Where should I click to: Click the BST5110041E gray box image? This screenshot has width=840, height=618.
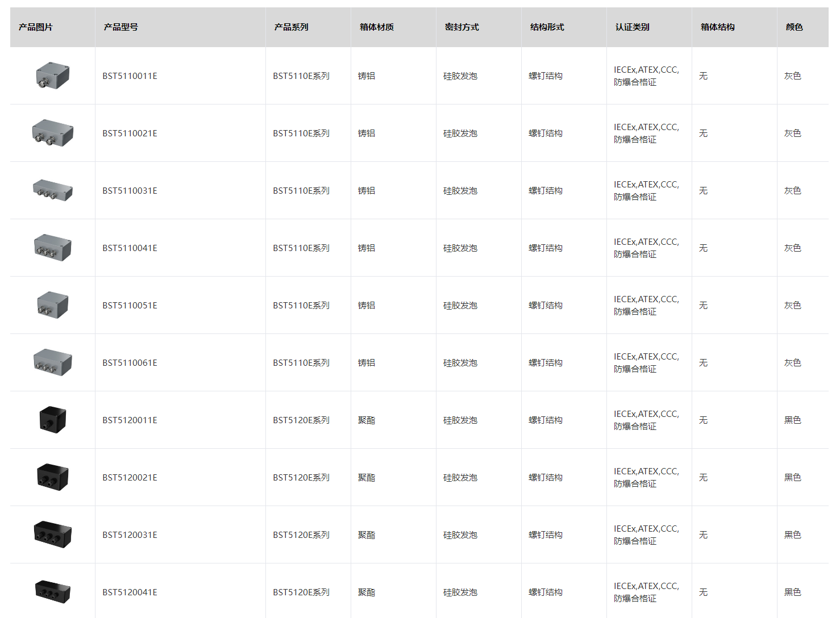52,248
